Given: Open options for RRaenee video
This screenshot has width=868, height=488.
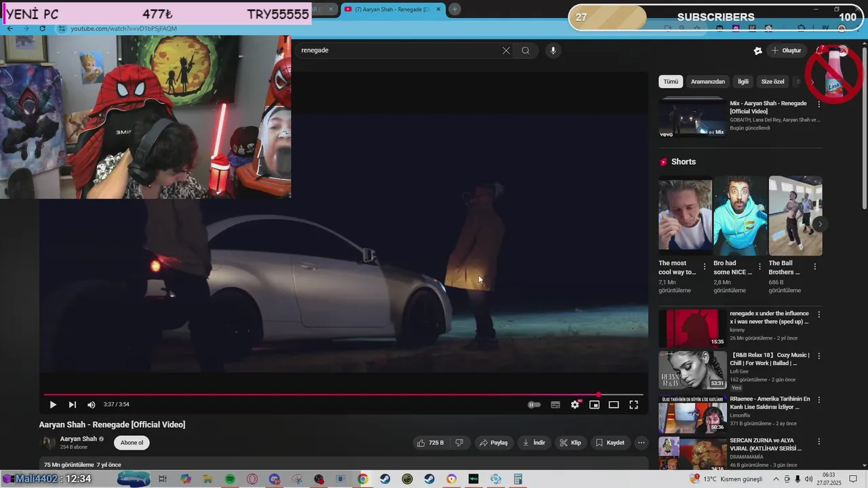Looking at the screenshot, I should (818, 400).
